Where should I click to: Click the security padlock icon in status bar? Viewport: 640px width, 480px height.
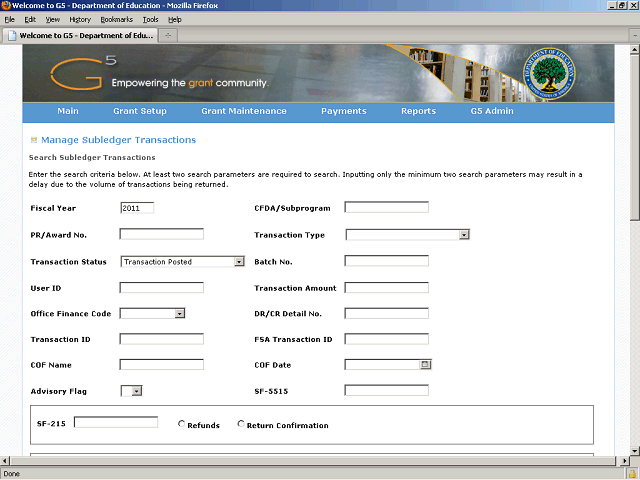[x=633, y=473]
